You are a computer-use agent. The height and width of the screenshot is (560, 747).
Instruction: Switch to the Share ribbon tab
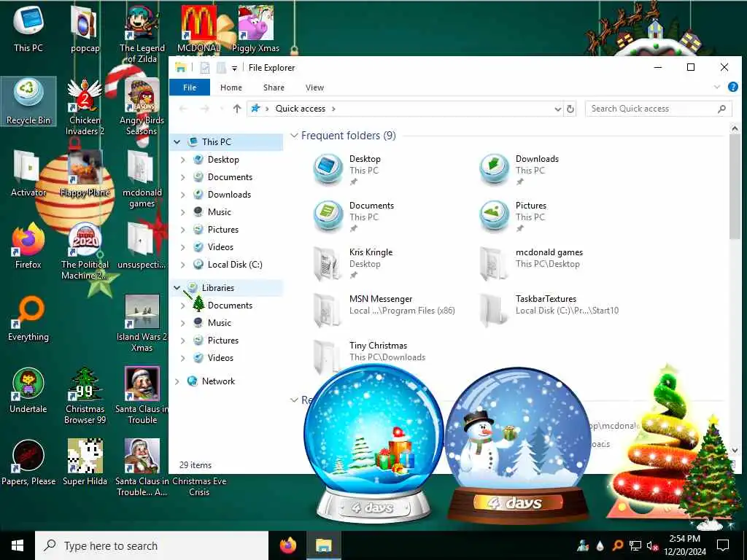tap(274, 87)
